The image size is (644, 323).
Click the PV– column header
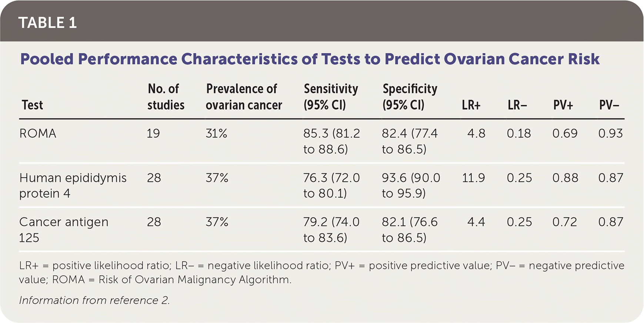[x=609, y=106]
